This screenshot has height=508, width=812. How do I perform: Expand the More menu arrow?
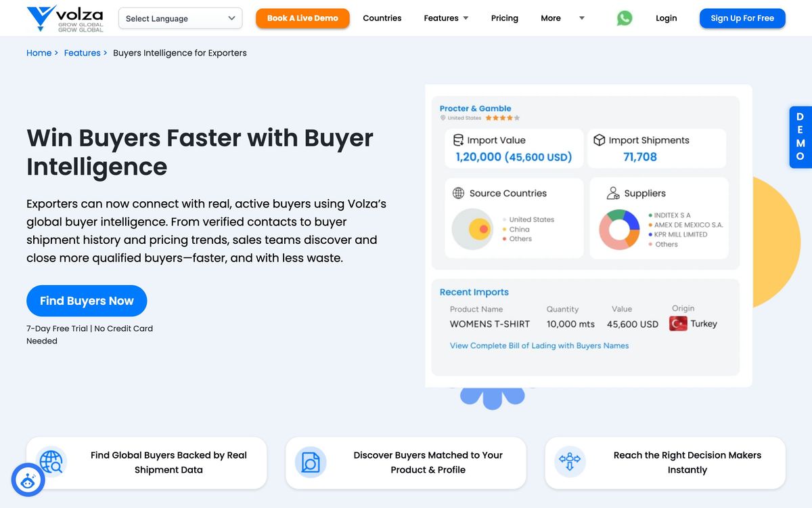coord(582,18)
